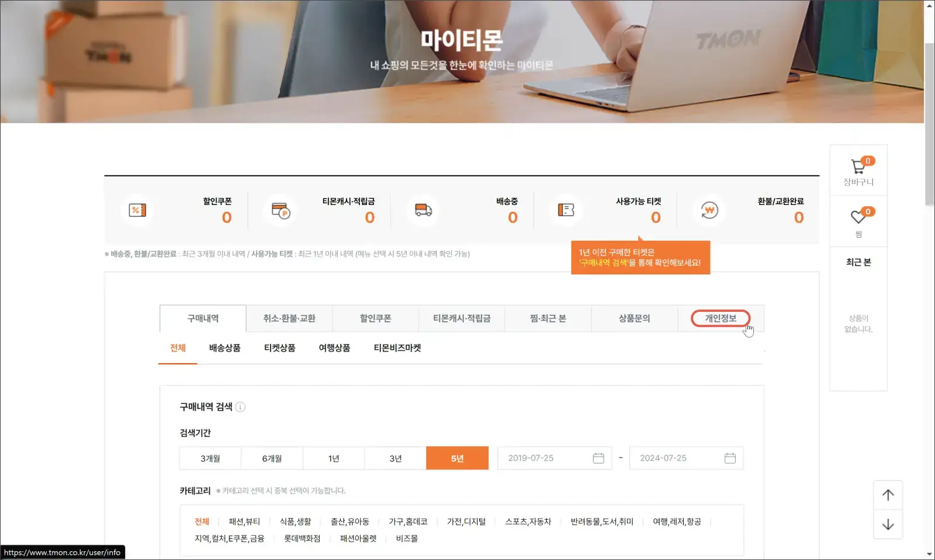Select the 가전,디지털 category
Image resolution: width=935 pixels, height=560 pixels.
[466, 521]
